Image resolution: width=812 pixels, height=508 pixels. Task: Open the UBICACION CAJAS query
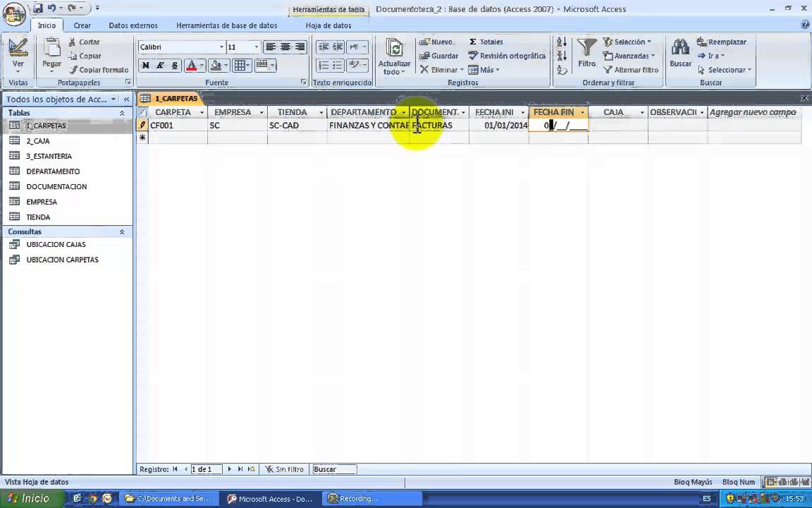(x=56, y=244)
